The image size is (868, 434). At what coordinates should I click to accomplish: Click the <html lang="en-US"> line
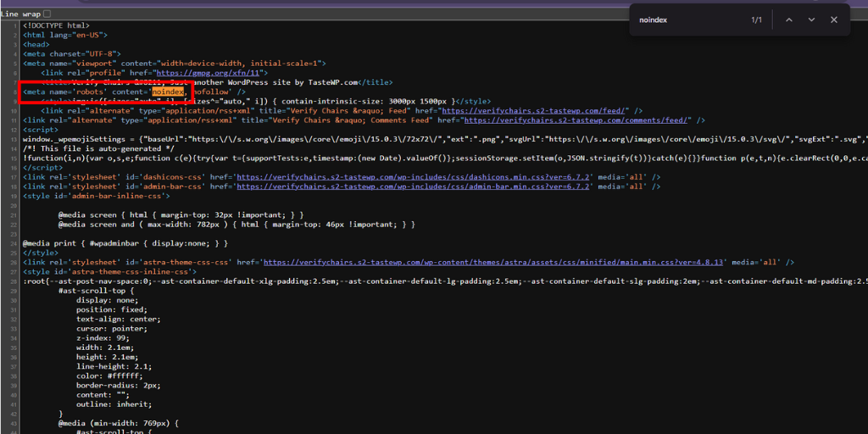click(65, 35)
